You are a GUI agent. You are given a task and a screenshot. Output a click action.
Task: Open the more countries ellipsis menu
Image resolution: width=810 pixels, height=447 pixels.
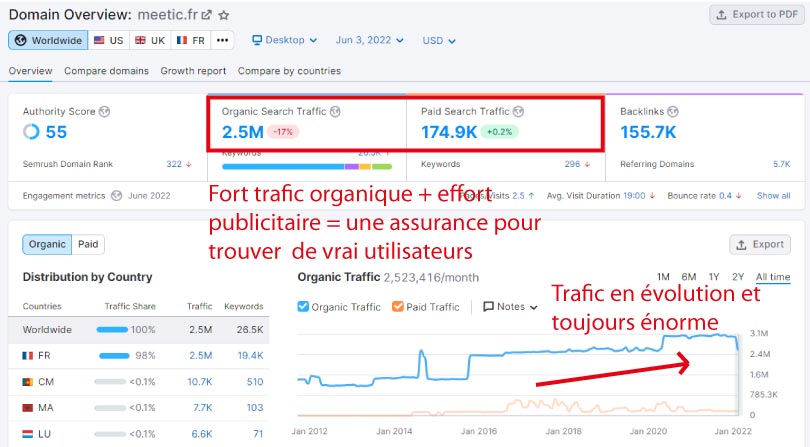(x=222, y=40)
